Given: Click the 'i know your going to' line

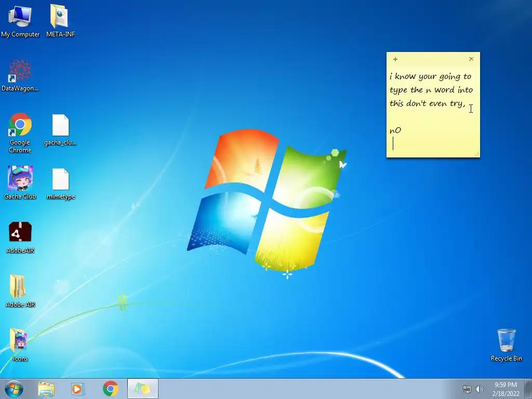Looking at the screenshot, I should point(430,76).
